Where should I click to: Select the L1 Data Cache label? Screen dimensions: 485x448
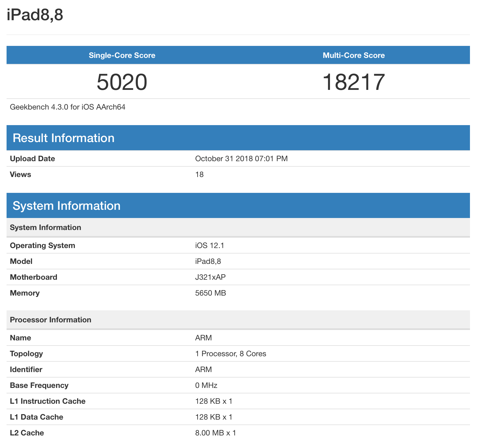[x=36, y=417]
